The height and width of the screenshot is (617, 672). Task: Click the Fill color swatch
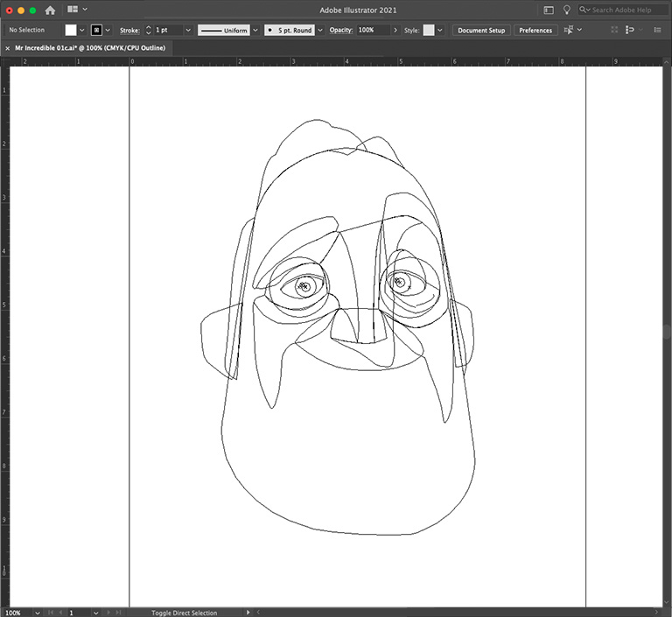[71, 30]
